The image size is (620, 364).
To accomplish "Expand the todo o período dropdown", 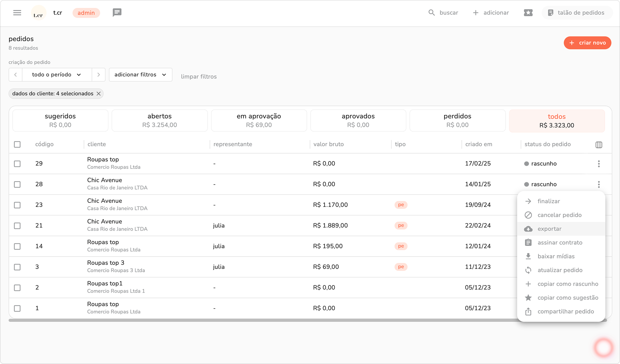I will pyautogui.click(x=57, y=75).
